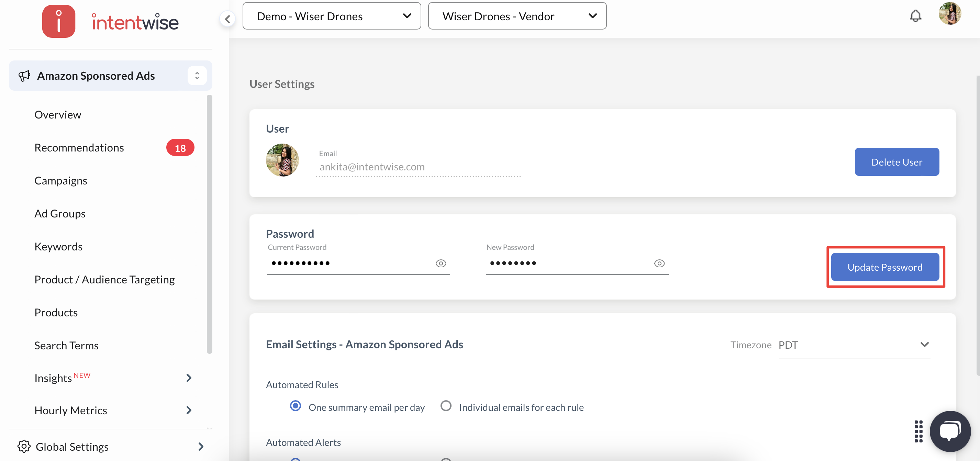This screenshot has width=980, height=461.
Task: Go to Overview
Action: (58, 114)
